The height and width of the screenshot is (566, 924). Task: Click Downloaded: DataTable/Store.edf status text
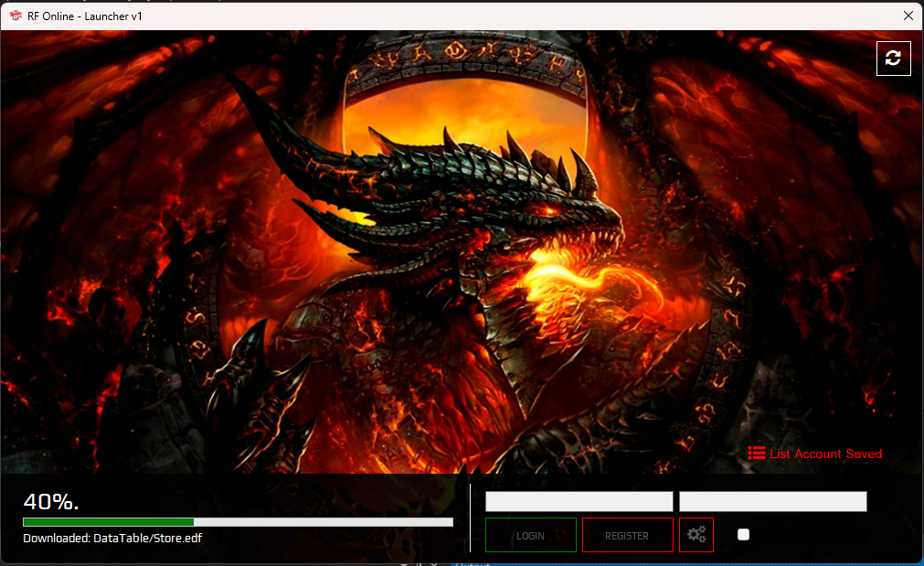pyautogui.click(x=112, y=538)
